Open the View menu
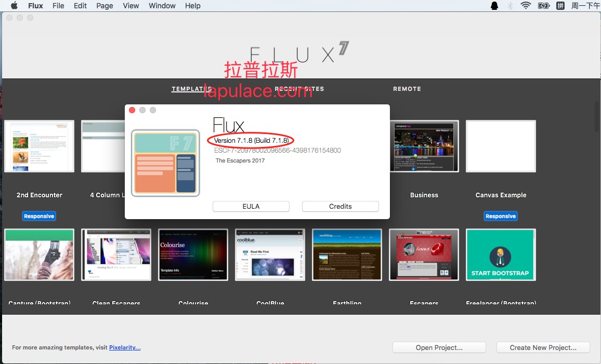 130,6
